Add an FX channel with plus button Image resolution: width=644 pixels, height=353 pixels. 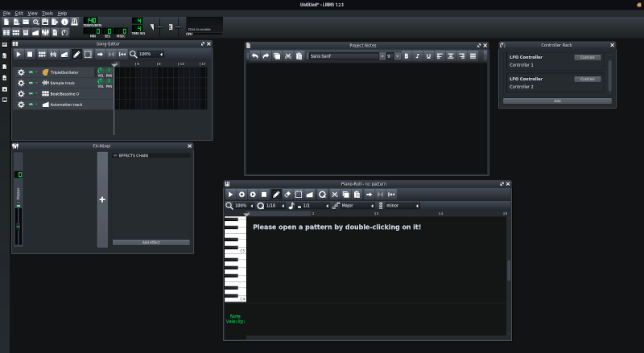(102, 199)
